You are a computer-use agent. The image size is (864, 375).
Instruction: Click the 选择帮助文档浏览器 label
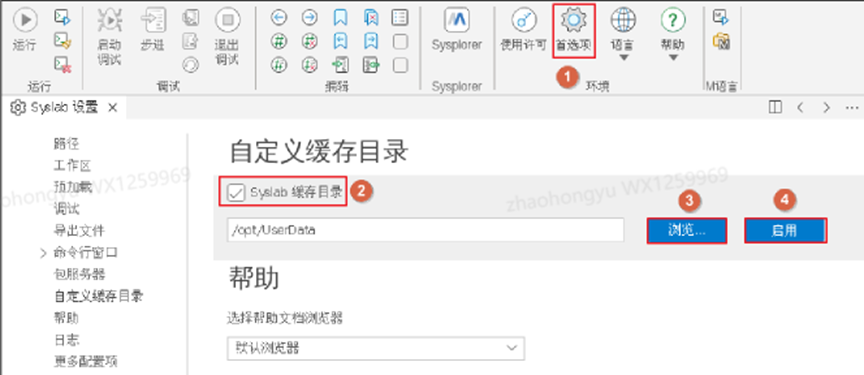click(x=284, y=318)
